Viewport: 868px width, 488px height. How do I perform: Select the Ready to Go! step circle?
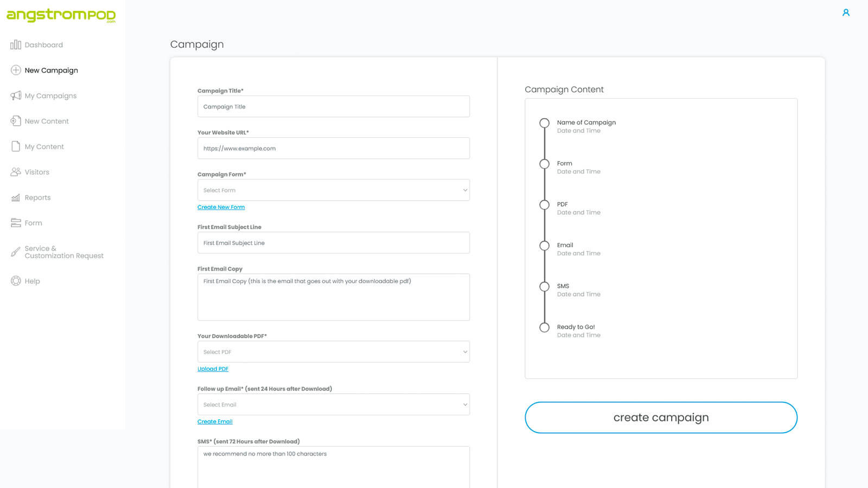coord(544,328)
